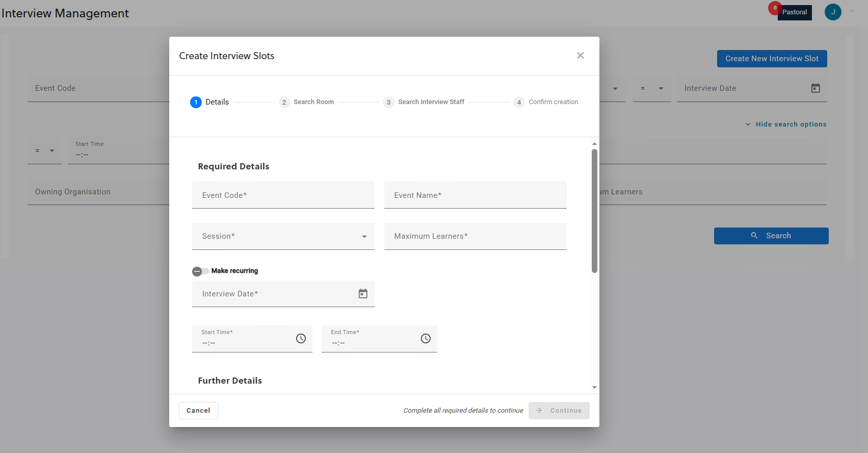
Task: Click the Create New Interview Slot button
Action: (772, 59)
